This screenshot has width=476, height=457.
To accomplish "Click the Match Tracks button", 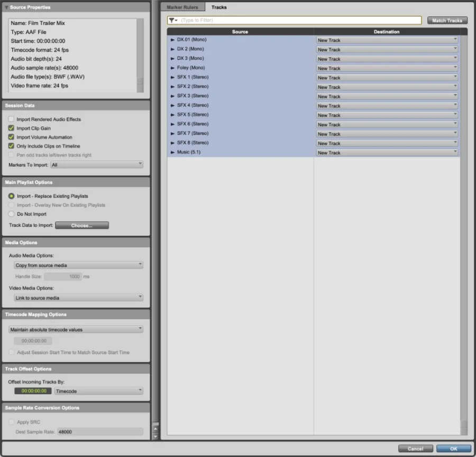I will tap(447, 20).
